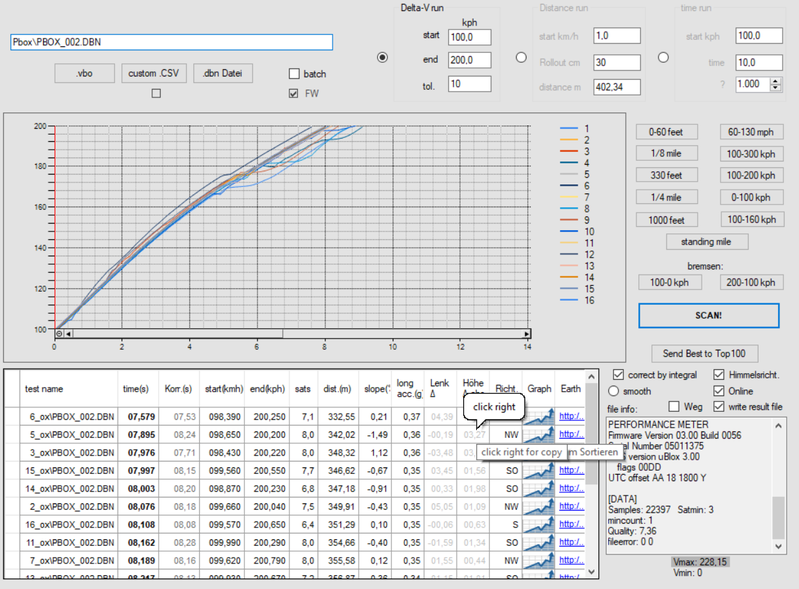Screen dimensions: 799x589
Task: Enable the batch checkbox
Action: coord(294,74)
